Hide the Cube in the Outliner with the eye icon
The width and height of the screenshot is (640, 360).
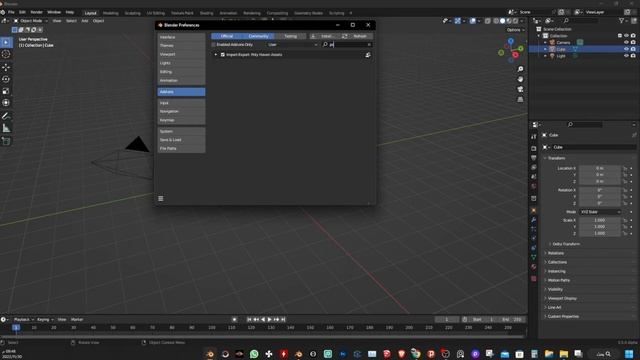coord(626,49)
